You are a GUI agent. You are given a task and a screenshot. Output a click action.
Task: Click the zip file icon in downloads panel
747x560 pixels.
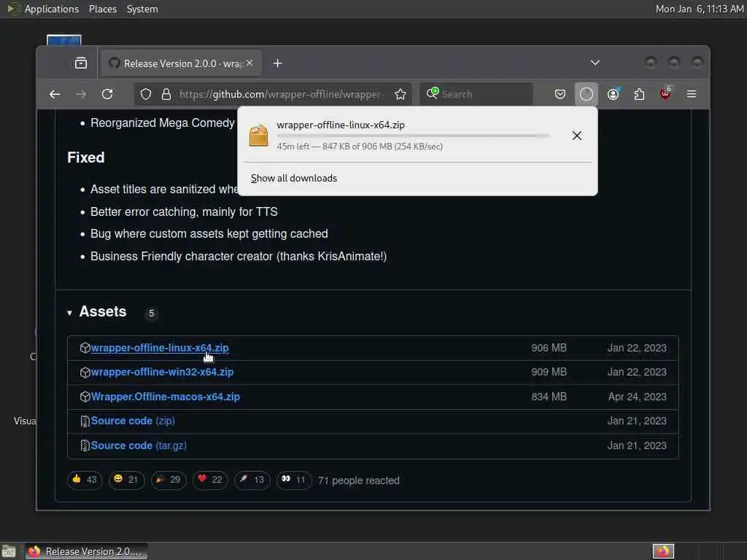pyautogui.click(x=259, y=135)
